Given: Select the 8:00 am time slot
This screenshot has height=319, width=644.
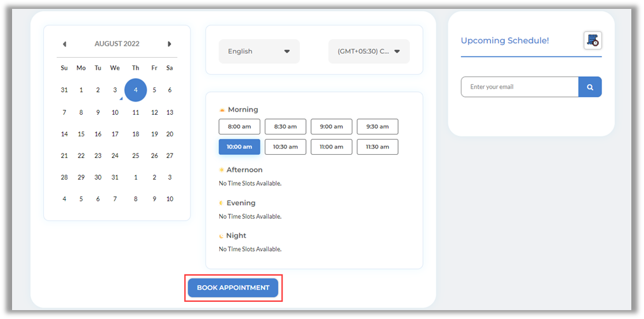Looking at the screenshot, I should click(239, 126).
